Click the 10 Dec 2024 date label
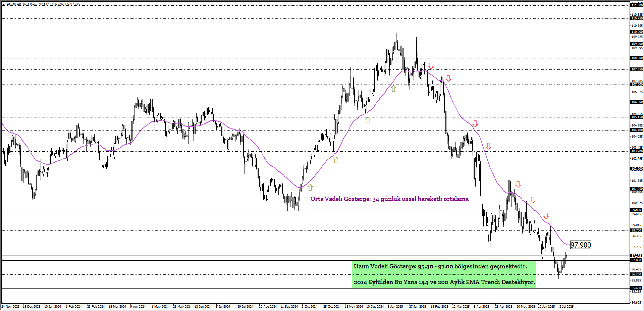 [x=375, y=307]
